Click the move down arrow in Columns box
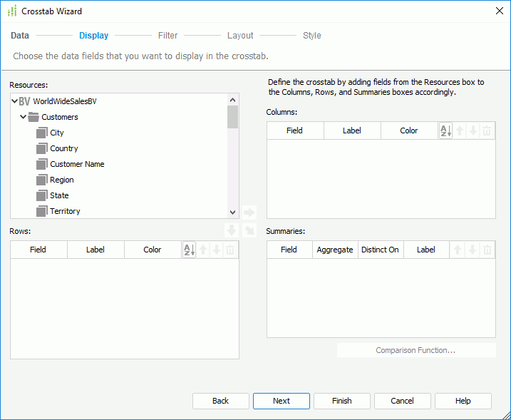This screenshot has height=420, width=511. pyautogui.click(x=473, y=130)
